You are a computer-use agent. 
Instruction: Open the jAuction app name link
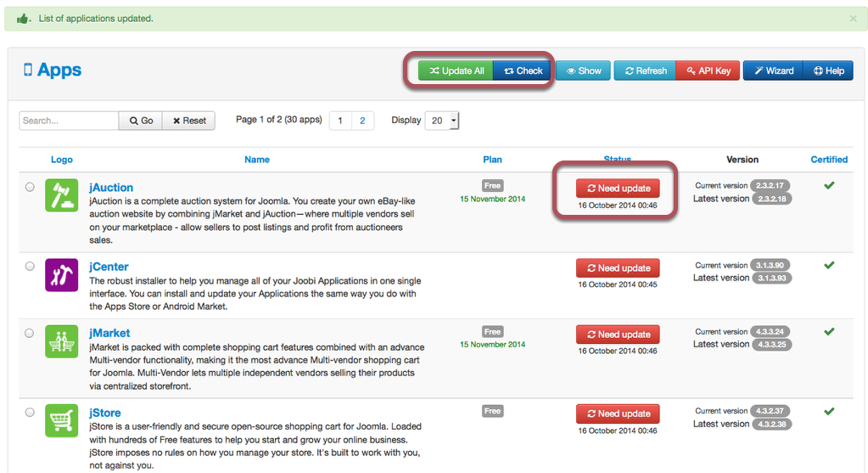(111, 187)
